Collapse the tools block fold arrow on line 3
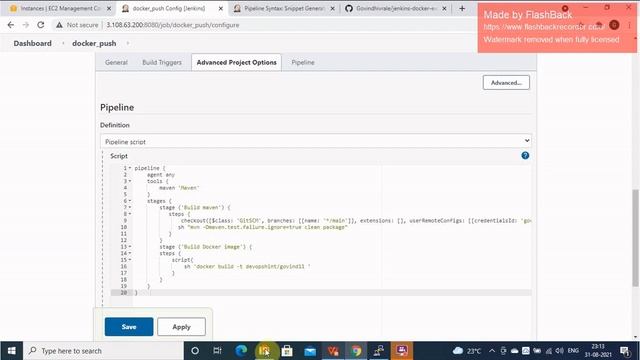 (x=130, y=181)
